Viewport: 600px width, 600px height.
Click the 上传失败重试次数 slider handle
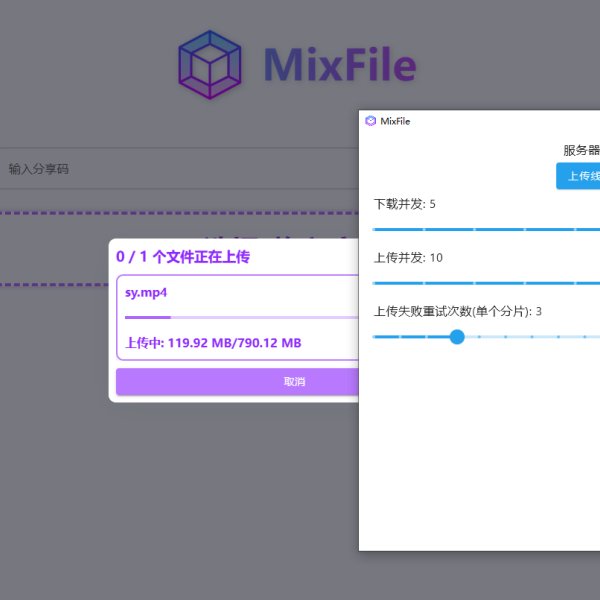point(457,337)
